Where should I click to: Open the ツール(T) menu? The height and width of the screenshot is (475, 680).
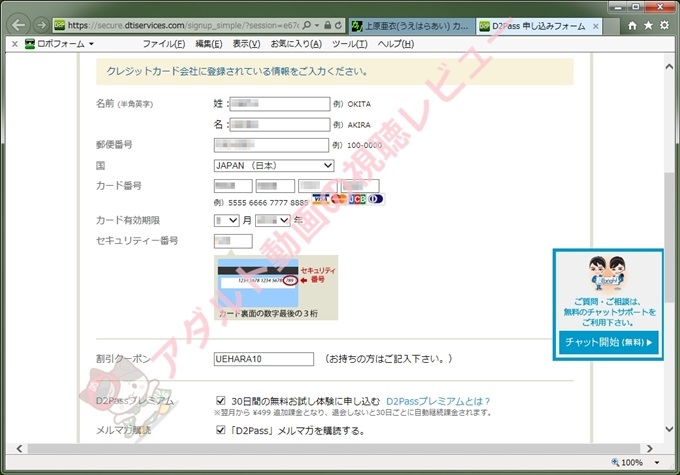point(350,44)
